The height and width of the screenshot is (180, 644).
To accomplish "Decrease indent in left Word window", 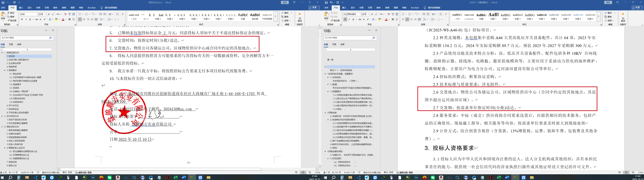I will (x=101, y=14).
